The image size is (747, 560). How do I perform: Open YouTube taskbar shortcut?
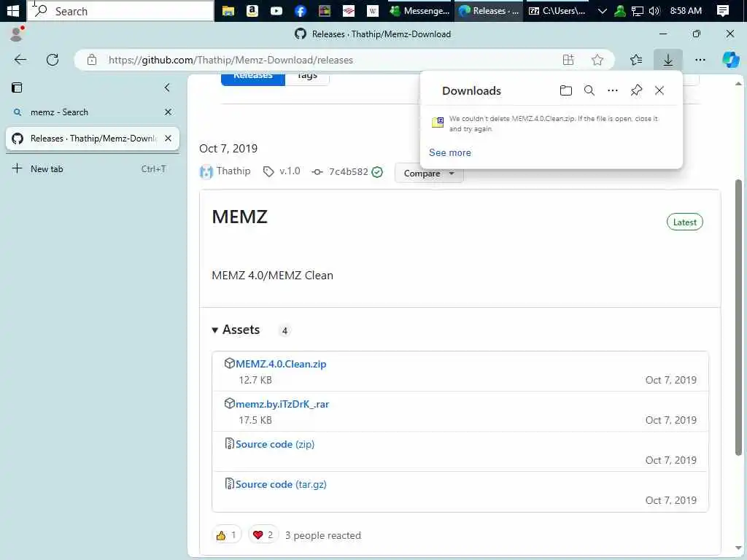(276, 10)
